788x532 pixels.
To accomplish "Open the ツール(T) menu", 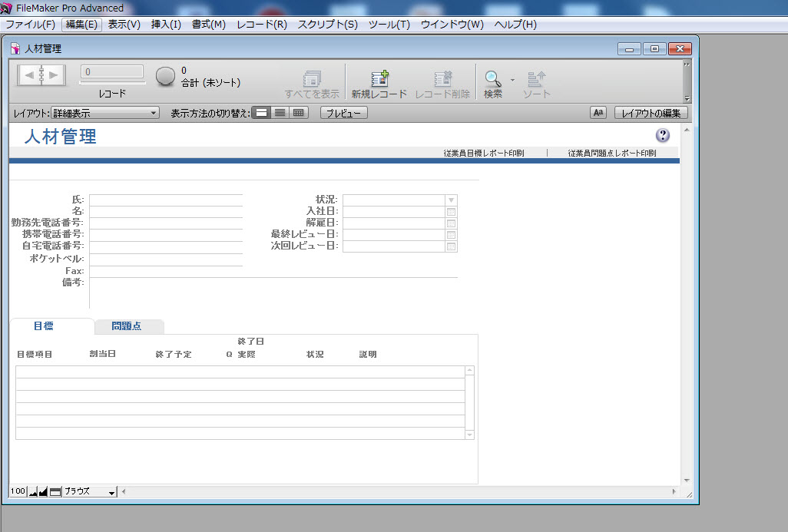I will [x=389, y=25].
